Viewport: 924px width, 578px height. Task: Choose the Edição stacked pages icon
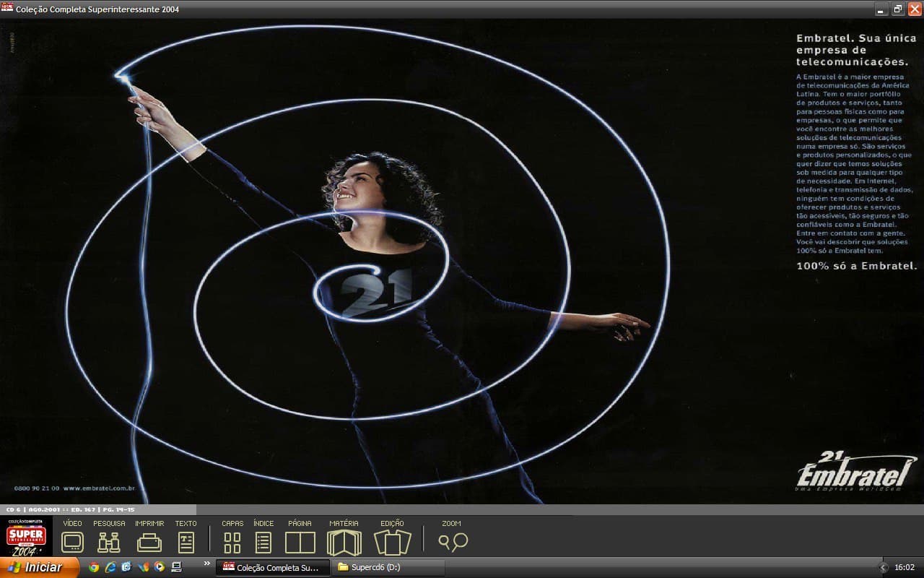pos(393,543)
